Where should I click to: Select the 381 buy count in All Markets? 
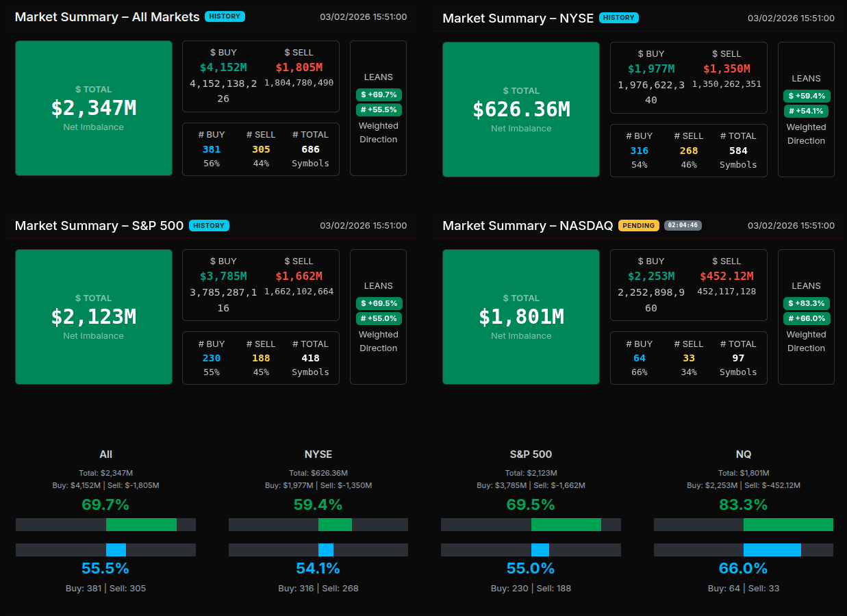click(212, 149)
